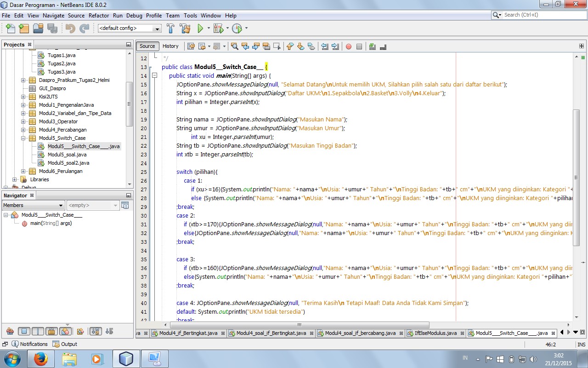Click Next Bookmark icon in editor toolbar
The height and width of the screenshot is (368, 588).
tap(300, 46)
